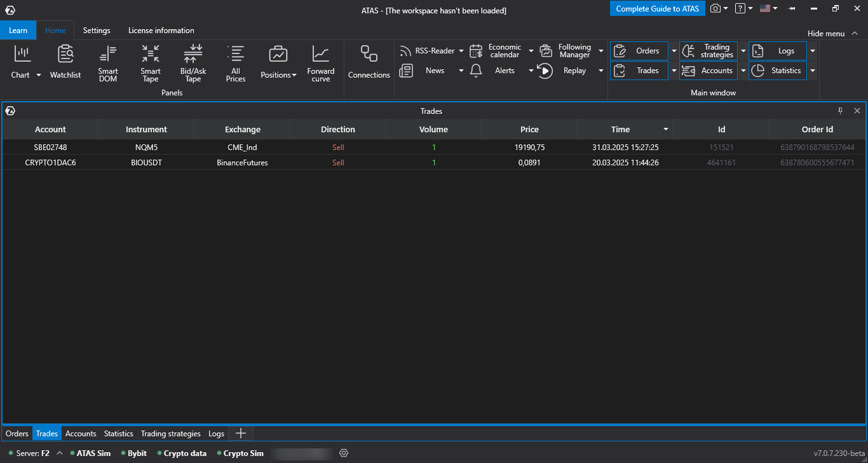
Task: Select the BIOUSDT trade row
Action: point(433,162)
